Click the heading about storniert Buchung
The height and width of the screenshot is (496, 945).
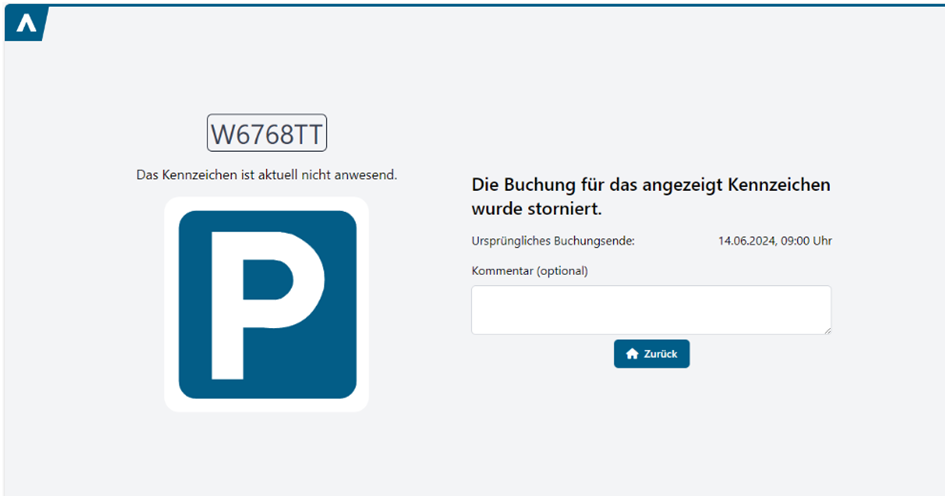(x=651, y=196)
